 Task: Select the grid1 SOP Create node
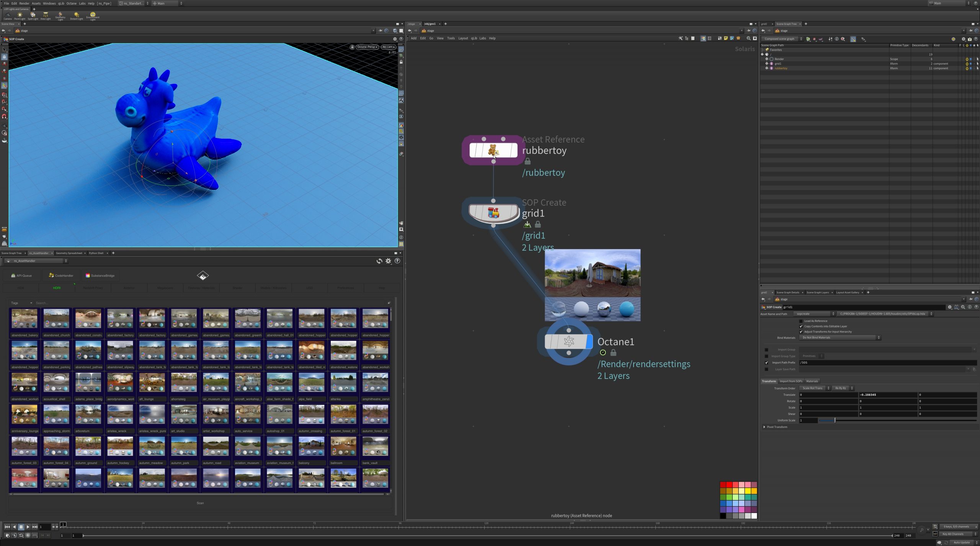coord(493,213)
